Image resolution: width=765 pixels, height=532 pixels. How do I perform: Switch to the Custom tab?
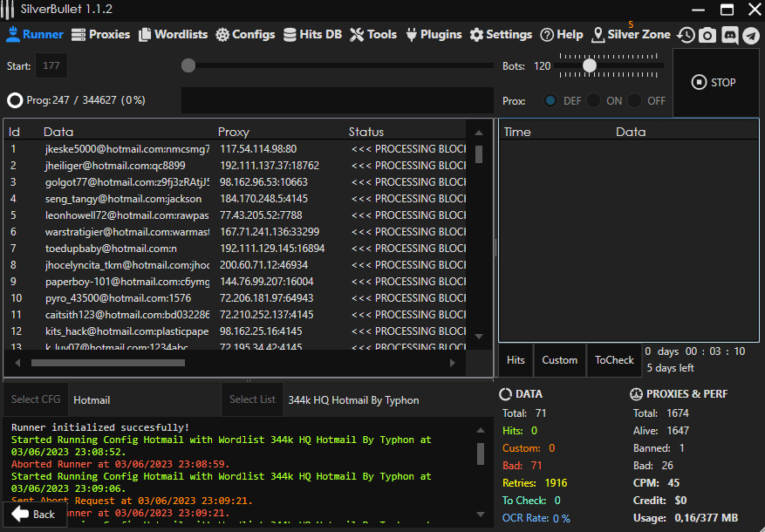tap(560, 359)
